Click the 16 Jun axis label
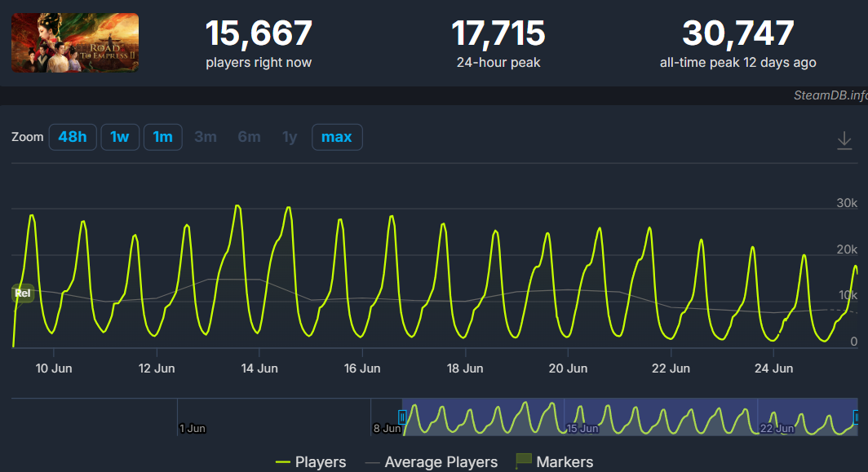This screenshot has height=472, width=868. [x=362, y=368]
